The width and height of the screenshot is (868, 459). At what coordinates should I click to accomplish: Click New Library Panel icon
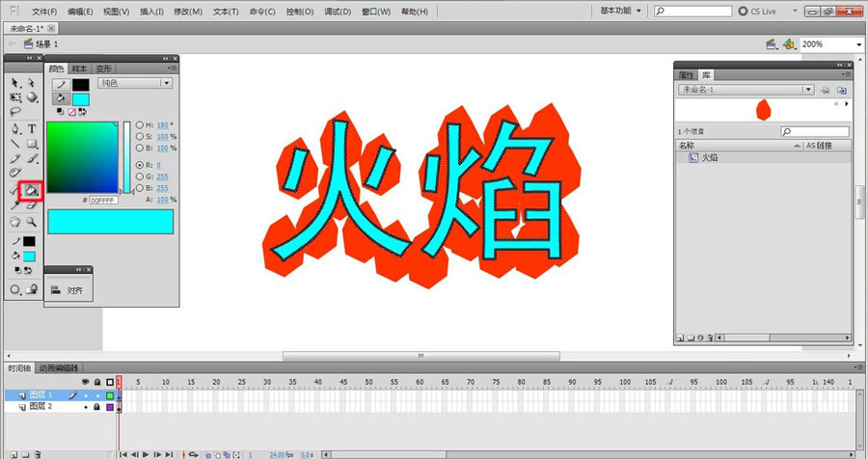click(x=842, y=90)
